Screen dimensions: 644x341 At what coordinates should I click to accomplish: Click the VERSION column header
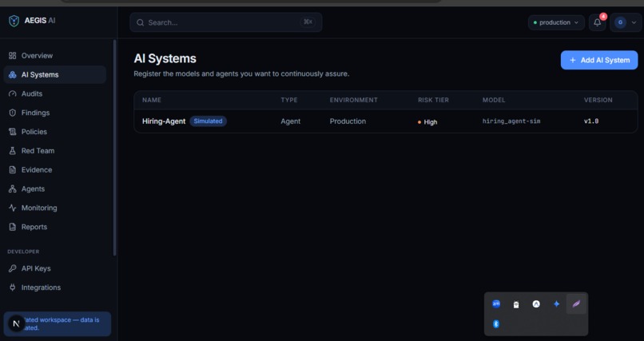click(598, 100)
